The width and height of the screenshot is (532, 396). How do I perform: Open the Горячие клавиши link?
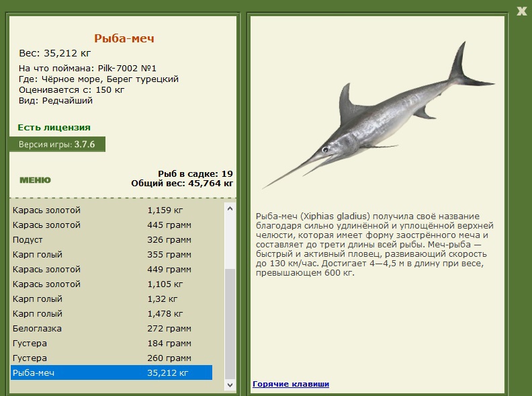click(x=291, y=384)
